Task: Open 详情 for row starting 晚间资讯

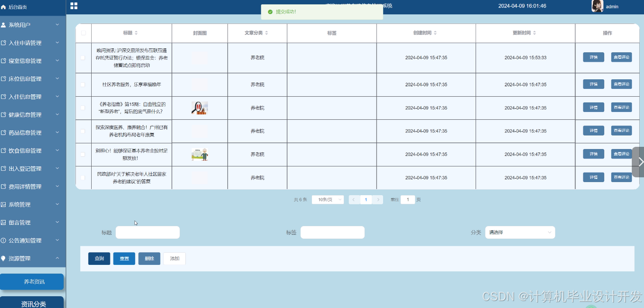Action: [x=593, y=57]
